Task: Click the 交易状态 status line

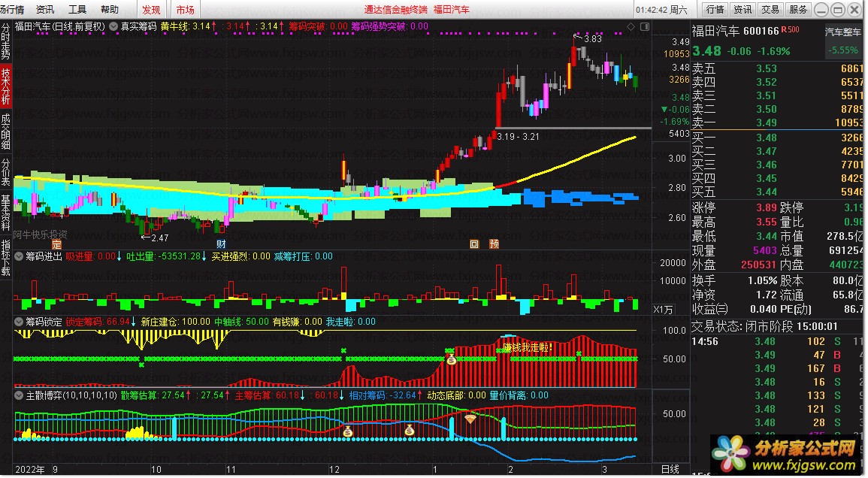Action: click(x=764, y=327)
